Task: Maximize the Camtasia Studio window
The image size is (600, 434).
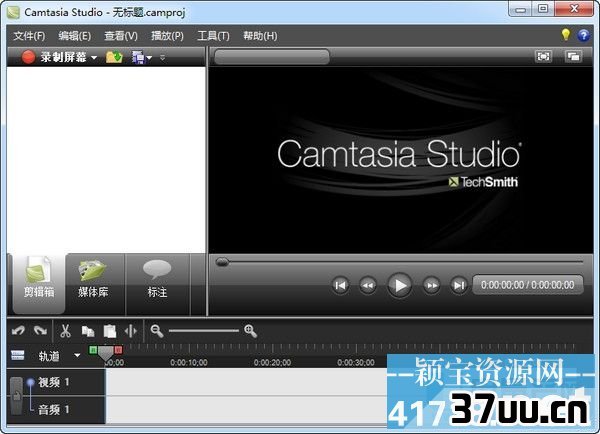Action: click(543, 9)
